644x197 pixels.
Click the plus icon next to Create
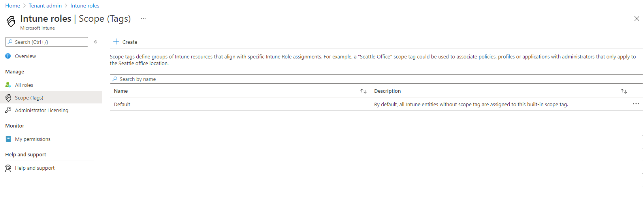click(116, 41)
